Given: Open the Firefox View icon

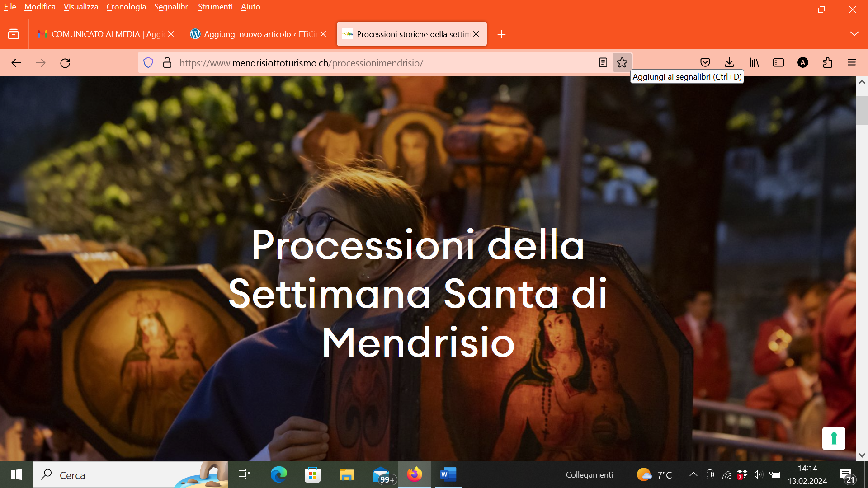Looking at the screenshot, I should (14, 34).
